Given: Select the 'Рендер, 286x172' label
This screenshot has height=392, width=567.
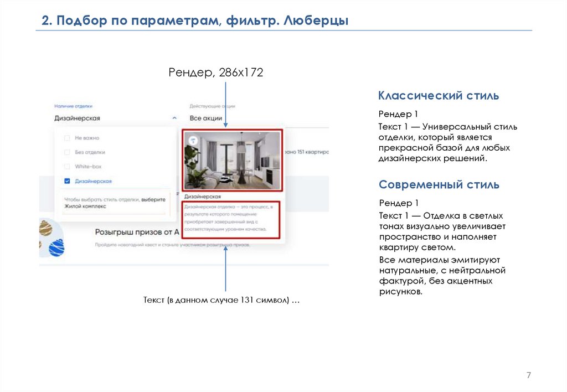Looking at the screenshot, I should 215,73.
